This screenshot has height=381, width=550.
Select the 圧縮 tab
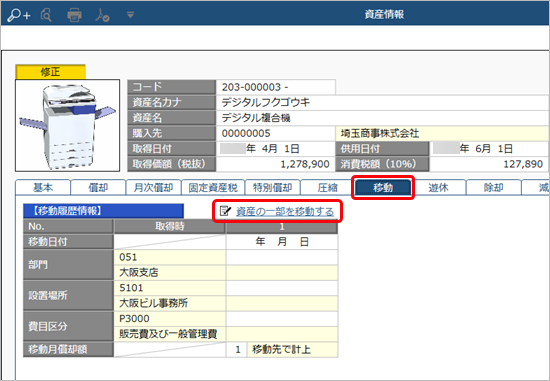coord(328,187)
